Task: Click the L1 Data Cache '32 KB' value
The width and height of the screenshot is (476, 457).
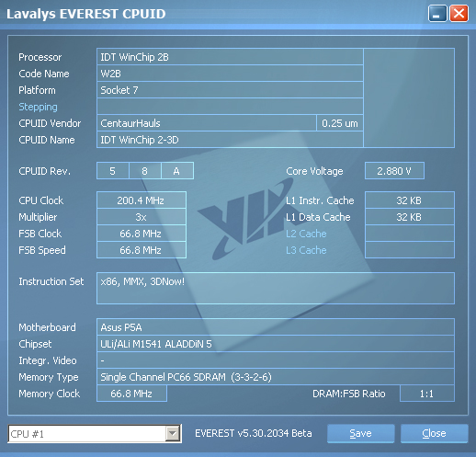Action: click(x=410, y=217)
